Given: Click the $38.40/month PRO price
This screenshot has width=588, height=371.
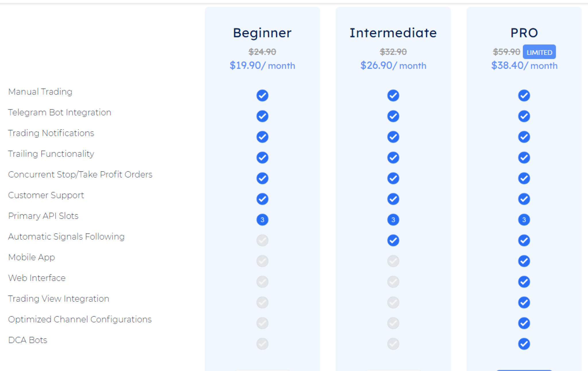Looking at the screenshot, I should pyautogui.click(x=524, y=66).
